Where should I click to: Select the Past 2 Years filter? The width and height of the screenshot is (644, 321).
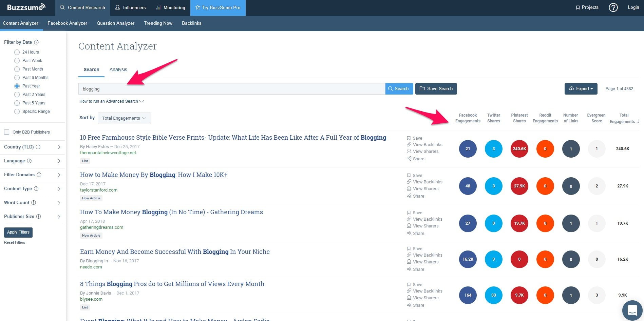tap(17, 95)
